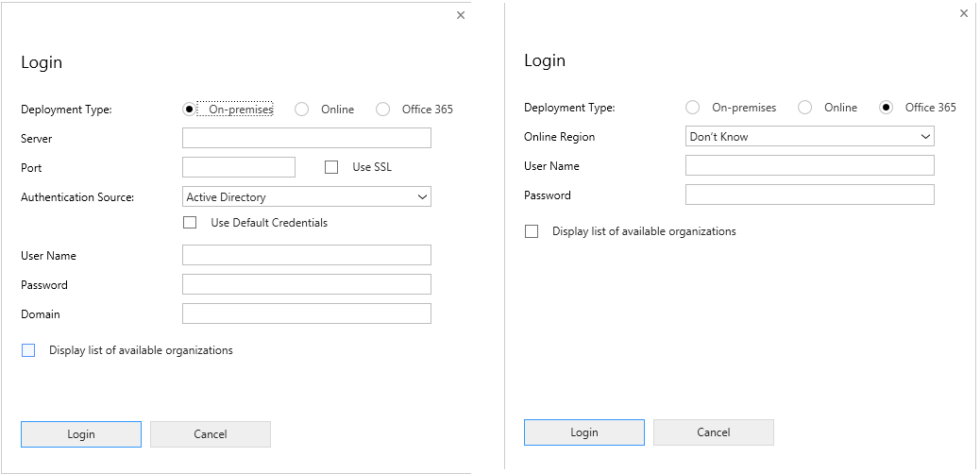Image resolution: width=980 pixels, height=474 pixels.
Task: Open the Authentication Source dropdown
Action: (306, 196)
